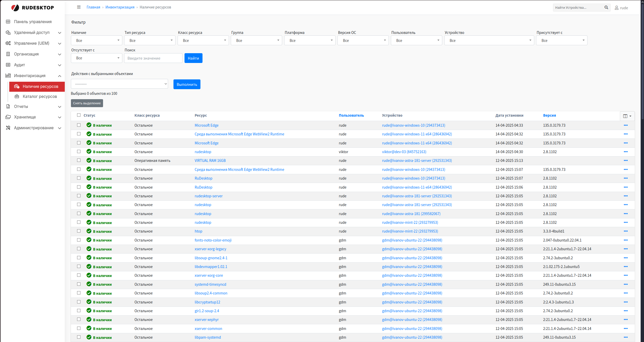Click the Отчеты sidebar icon

click(x=8, y=106)
